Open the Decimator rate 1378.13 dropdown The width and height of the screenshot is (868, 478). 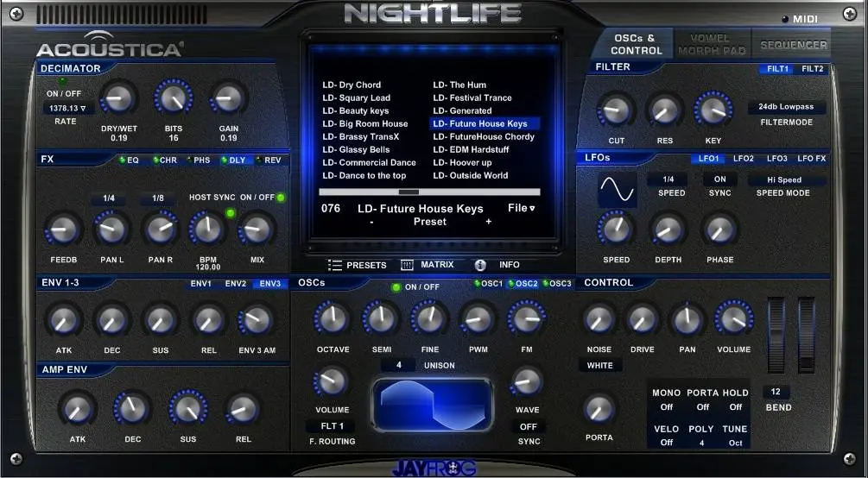pos(67,108)
